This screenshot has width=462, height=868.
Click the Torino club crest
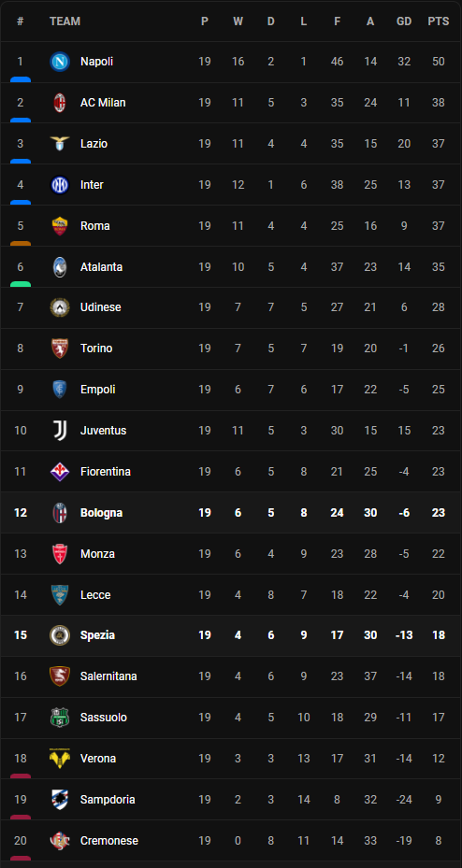tap(59, 349)
